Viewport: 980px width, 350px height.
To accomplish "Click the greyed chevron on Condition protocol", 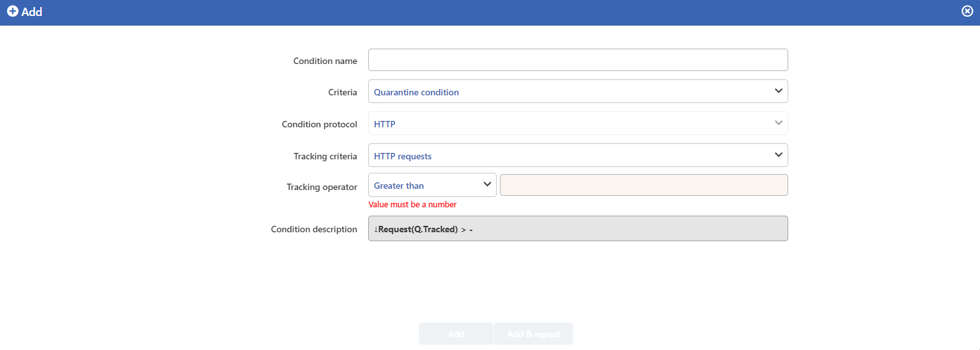I will click(778, 123).
